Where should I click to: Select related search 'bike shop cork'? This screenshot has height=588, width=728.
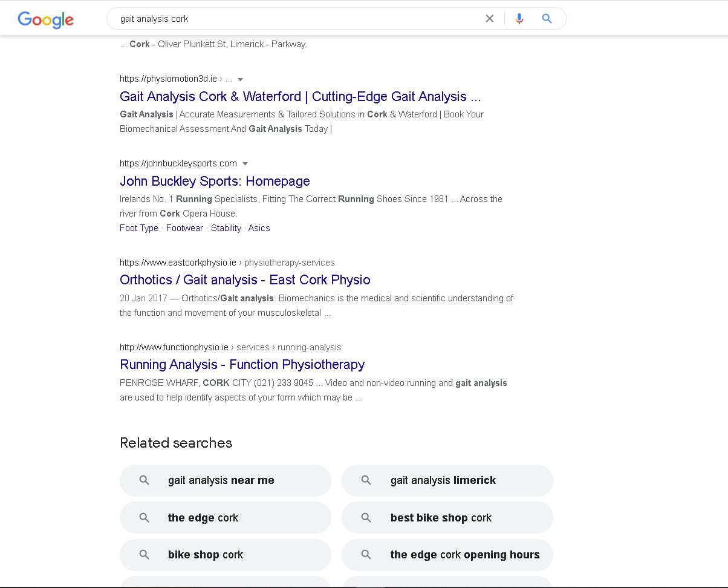pyautogui.click(x=226, y=555)
